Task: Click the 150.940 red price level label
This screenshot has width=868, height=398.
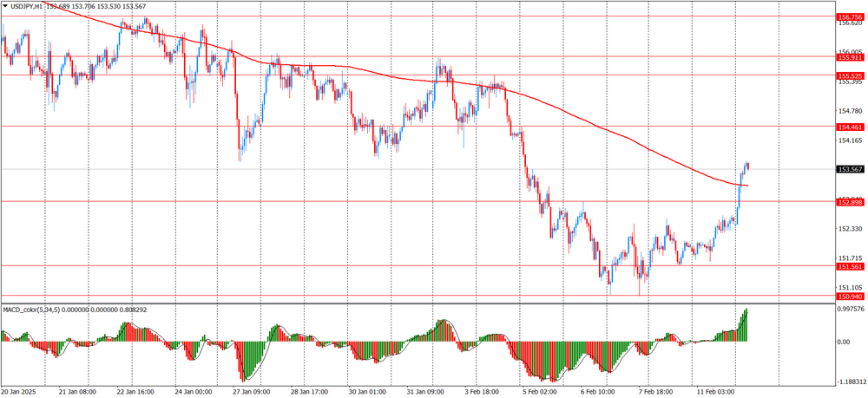Action: (851, 297)
